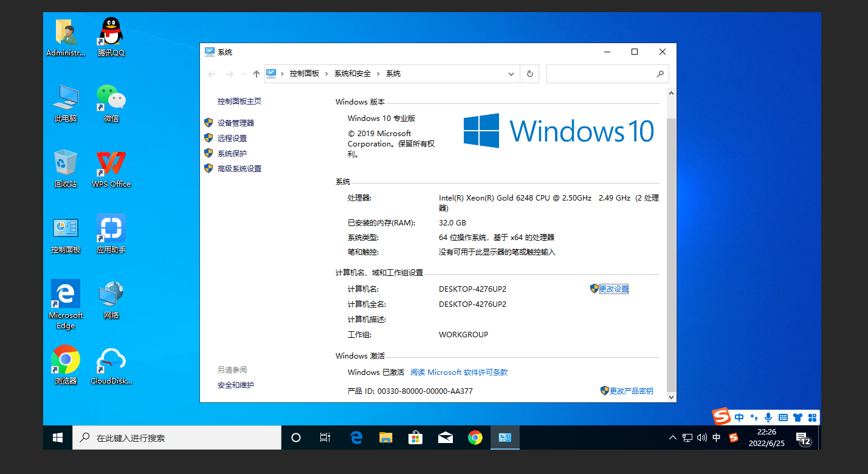Image resolution: width=868 pixels, height=474 pixels.
Task: Open File Explorer from the taskbar
Action: tap(385, 438)
